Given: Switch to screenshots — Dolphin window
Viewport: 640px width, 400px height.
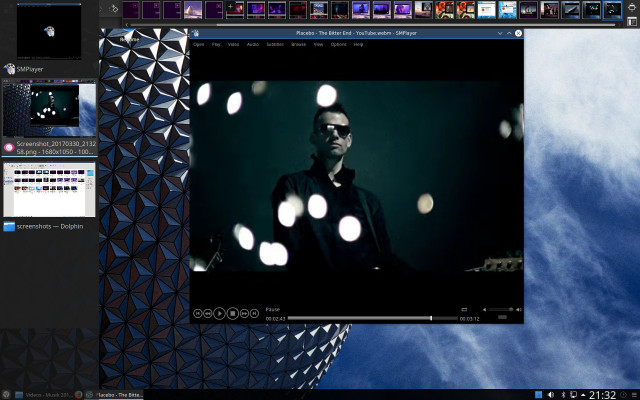Looking at the screenshot, I should point(48,190).
